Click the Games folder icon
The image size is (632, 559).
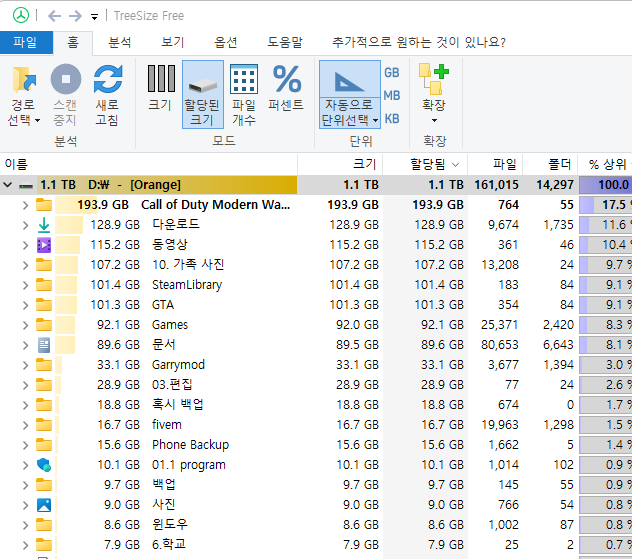click(44, 325)
